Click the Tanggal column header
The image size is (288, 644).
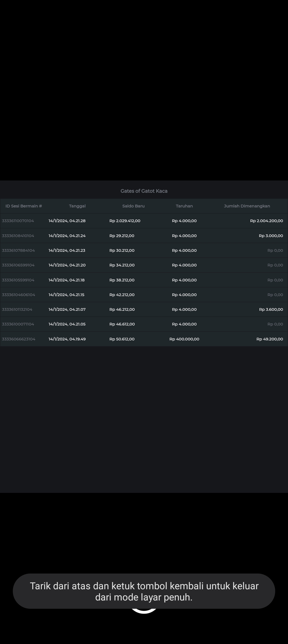77,206
